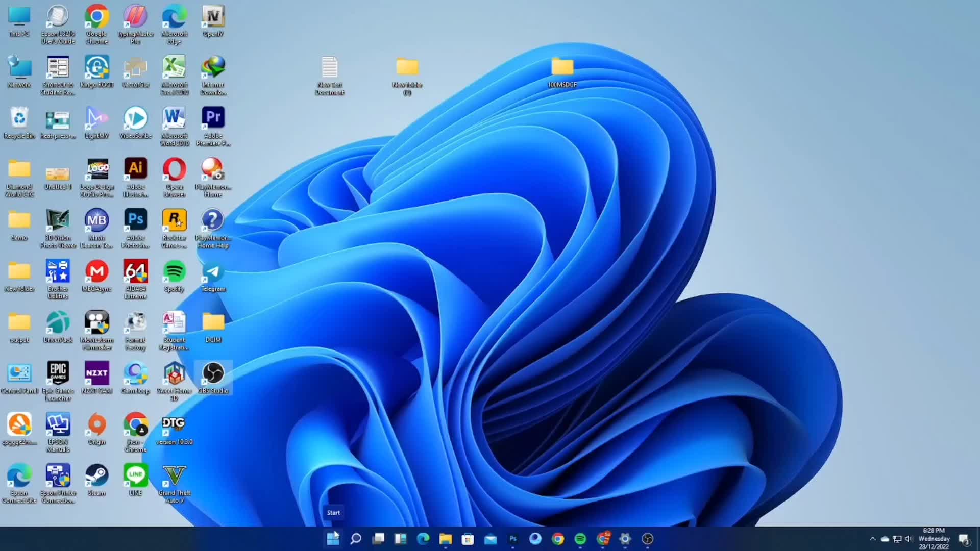Select the This PC desktop icon

(19, 22)
